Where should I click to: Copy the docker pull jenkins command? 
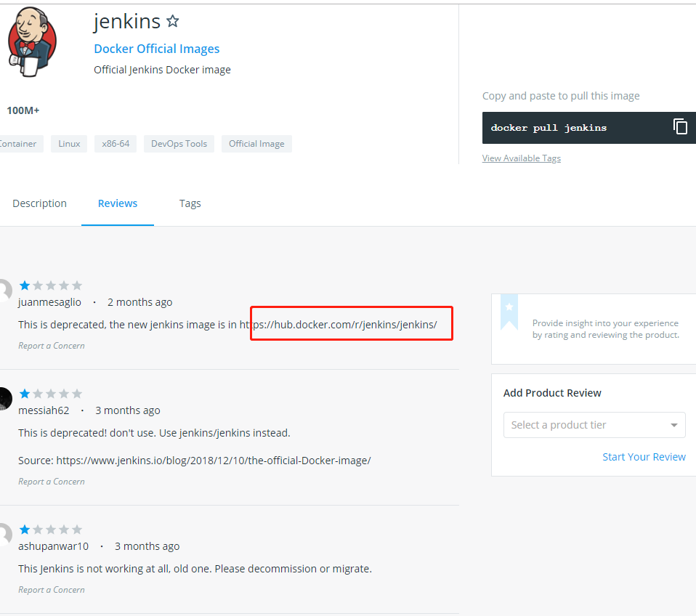[680, 127]
